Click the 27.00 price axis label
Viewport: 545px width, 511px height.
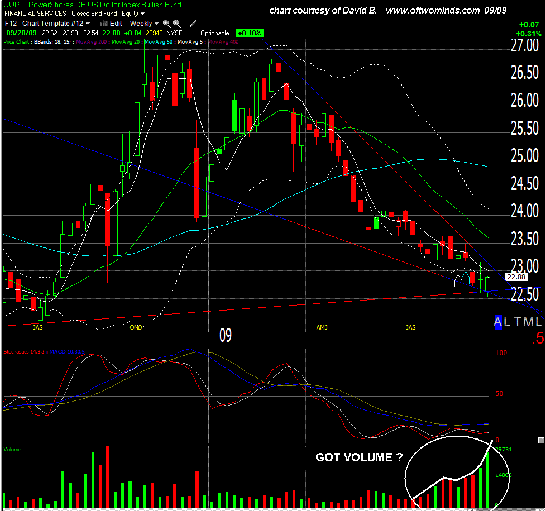[x=524, y=46]
